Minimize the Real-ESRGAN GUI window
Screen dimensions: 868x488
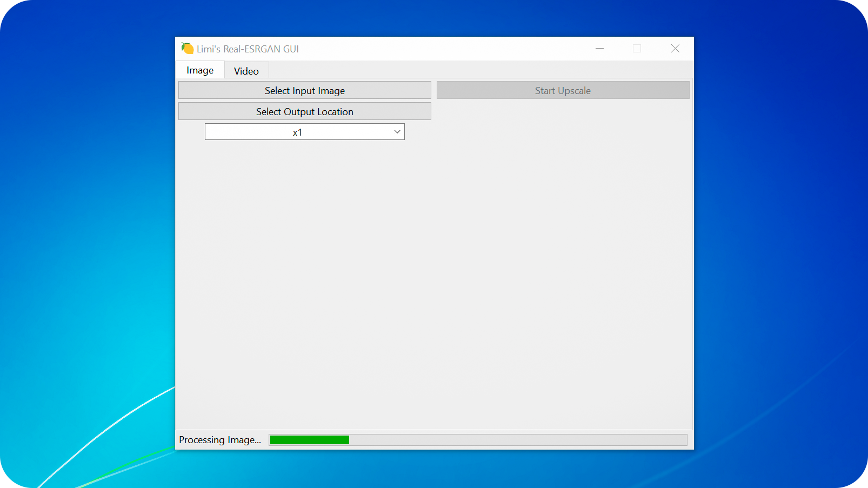click(x=599, y=49)
